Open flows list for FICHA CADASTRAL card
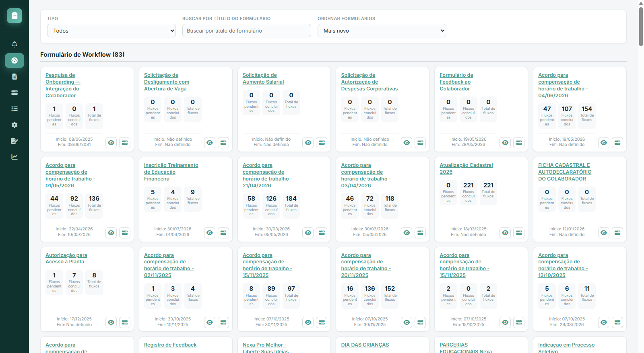Image resolution: width=644 pixels, height=353 pixels. click(x=617, y=233)
